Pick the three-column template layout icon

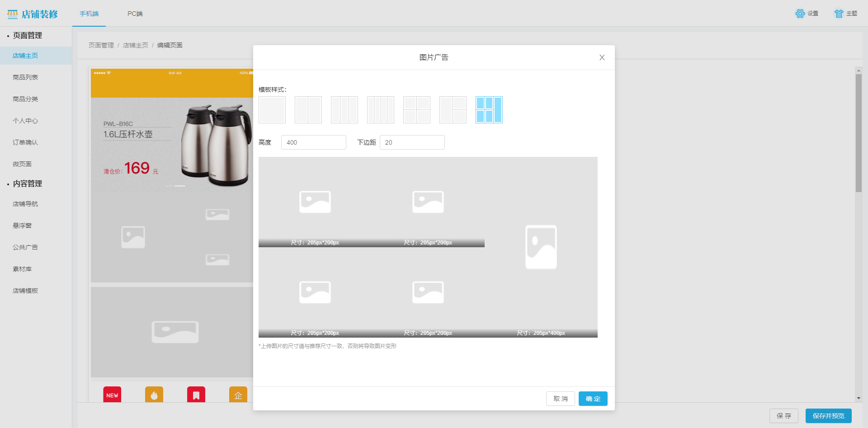tap(344, 110)
